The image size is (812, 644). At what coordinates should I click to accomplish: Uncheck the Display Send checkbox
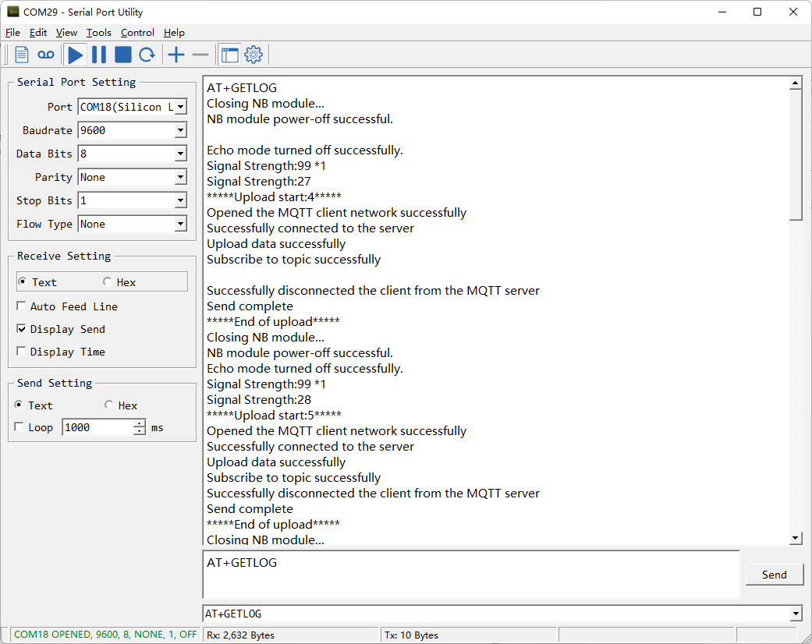pos(21,329)
